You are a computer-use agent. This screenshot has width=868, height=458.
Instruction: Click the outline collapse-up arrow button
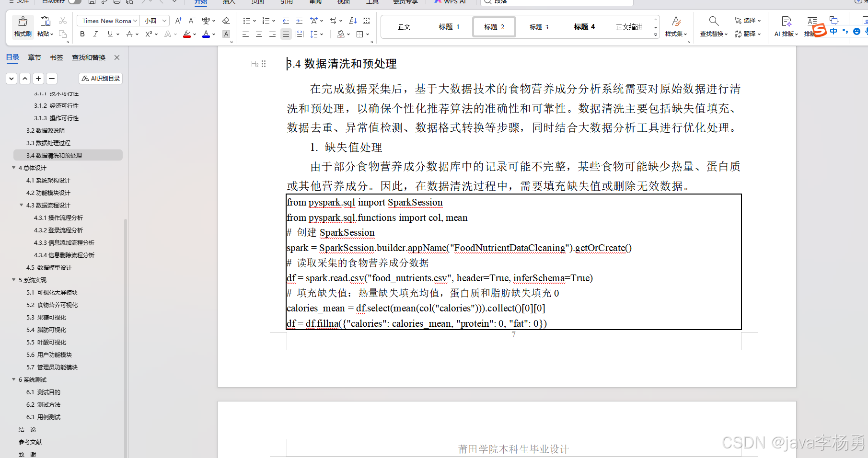pyautogui.click(x=25, y=78)
